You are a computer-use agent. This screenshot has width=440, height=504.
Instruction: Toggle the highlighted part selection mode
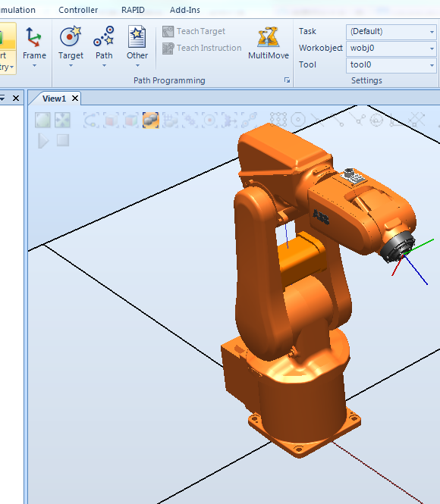151,121
